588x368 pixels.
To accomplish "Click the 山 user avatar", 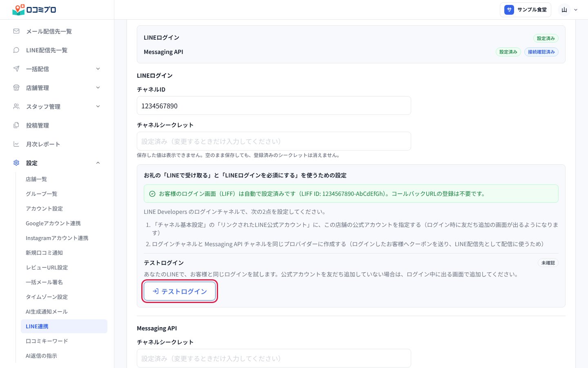I will coord(564,10).
